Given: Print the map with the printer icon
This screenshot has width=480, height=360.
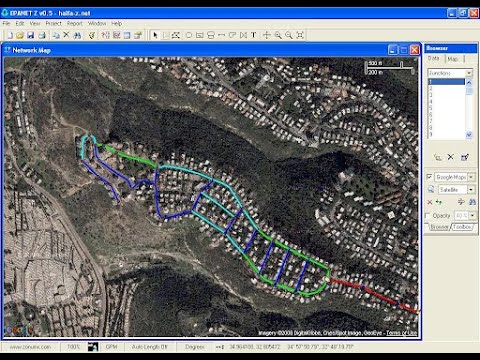Looking at the screenshot, I should click(x=42, y=35).
